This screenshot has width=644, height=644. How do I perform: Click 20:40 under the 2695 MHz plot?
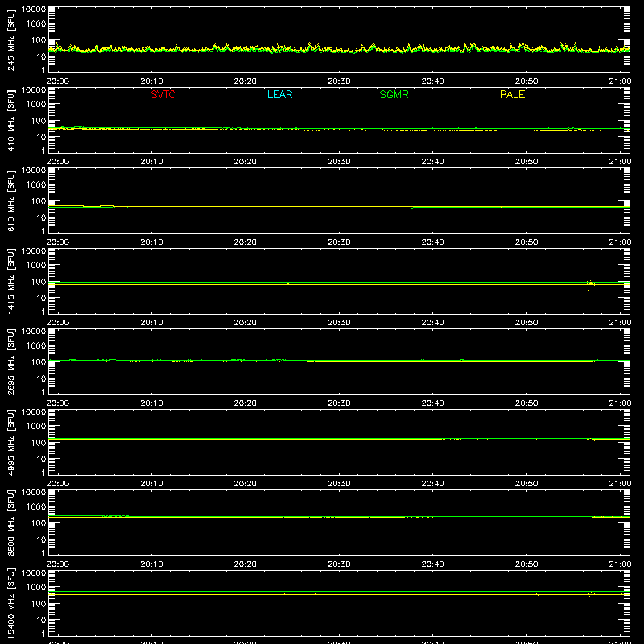(432, 403)
